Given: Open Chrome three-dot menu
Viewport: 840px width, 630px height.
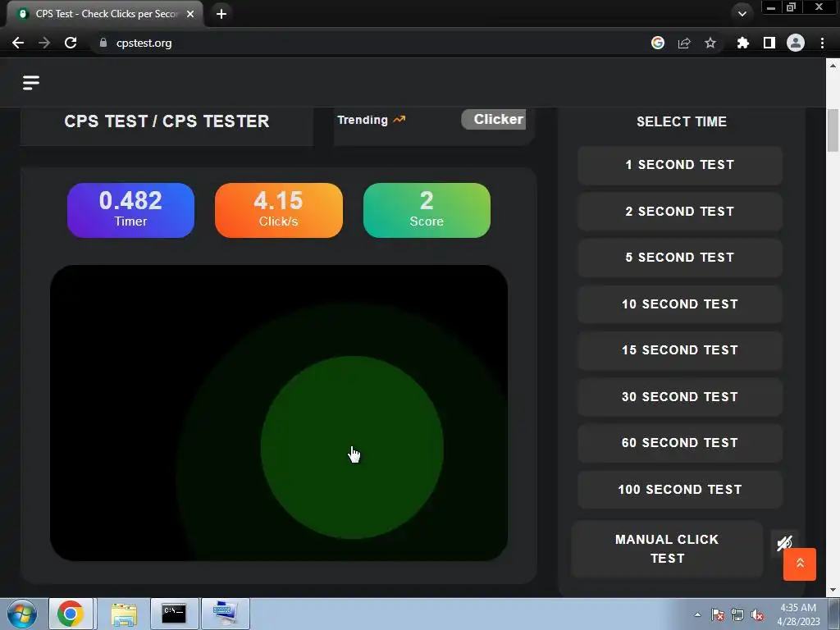Looking at the screenshot, I should coord(822,43).
